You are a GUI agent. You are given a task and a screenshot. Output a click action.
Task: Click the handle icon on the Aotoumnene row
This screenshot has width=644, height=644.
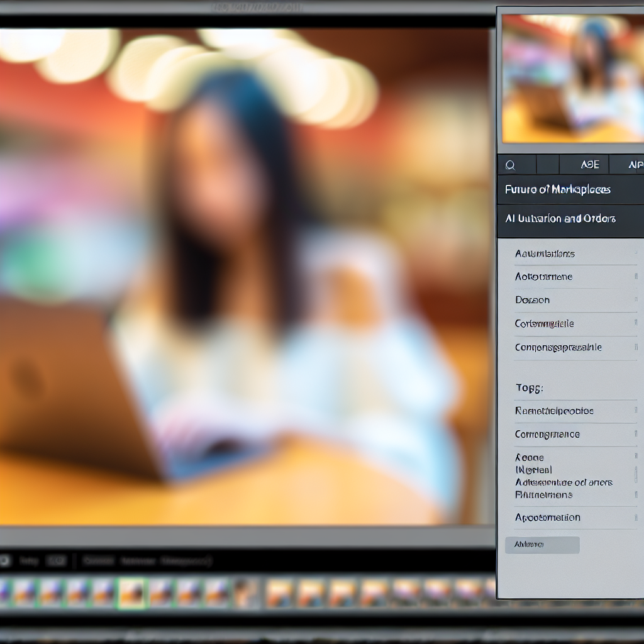tap(636, 277)
